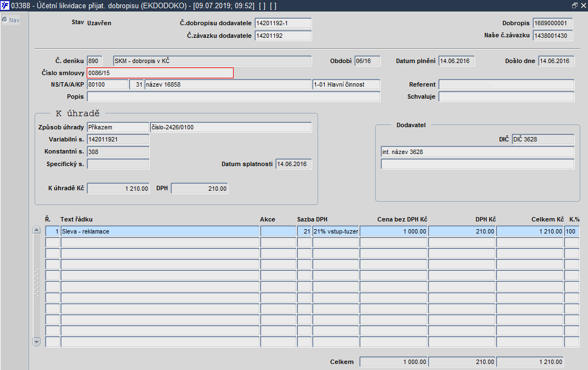Click the DPH field 210.00 in K úhradě

(x=199, y=188)
